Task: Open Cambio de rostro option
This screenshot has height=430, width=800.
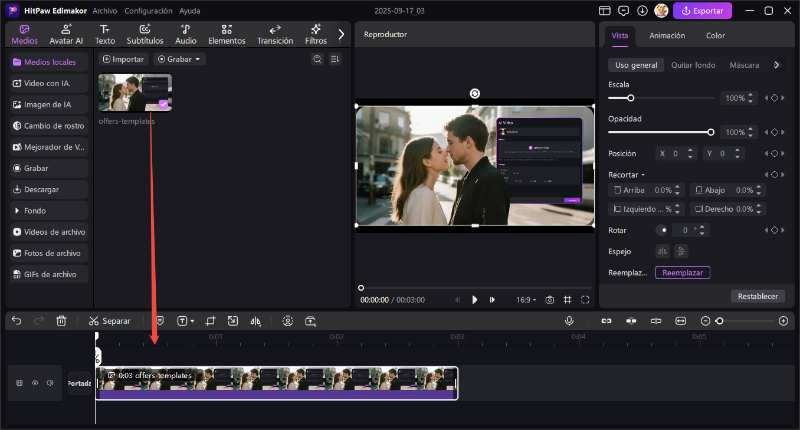Action: point(48,125)
